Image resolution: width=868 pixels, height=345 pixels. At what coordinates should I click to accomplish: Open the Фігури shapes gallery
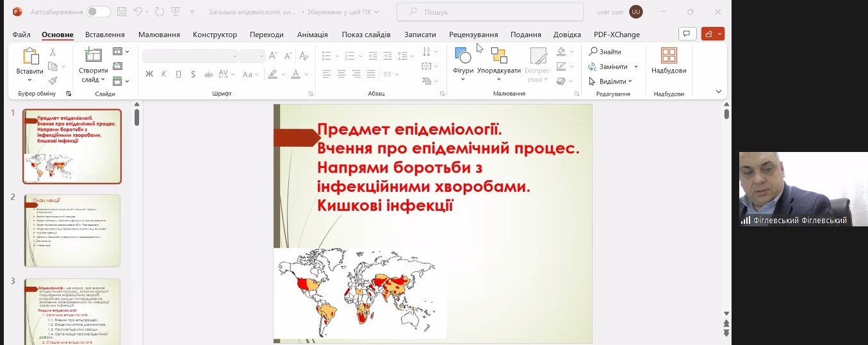click(463, 56)
